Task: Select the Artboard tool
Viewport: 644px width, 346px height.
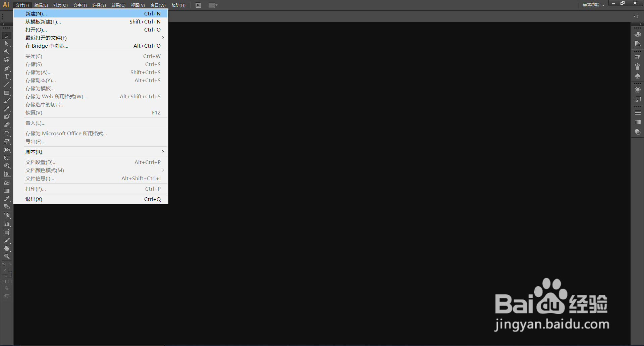Action: [x=7, y=232]
